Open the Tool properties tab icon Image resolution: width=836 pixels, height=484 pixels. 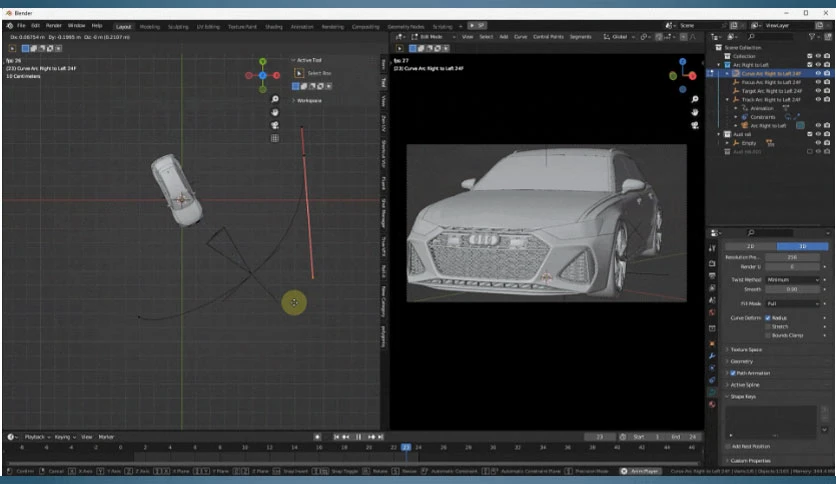click(x=712, y=248)
